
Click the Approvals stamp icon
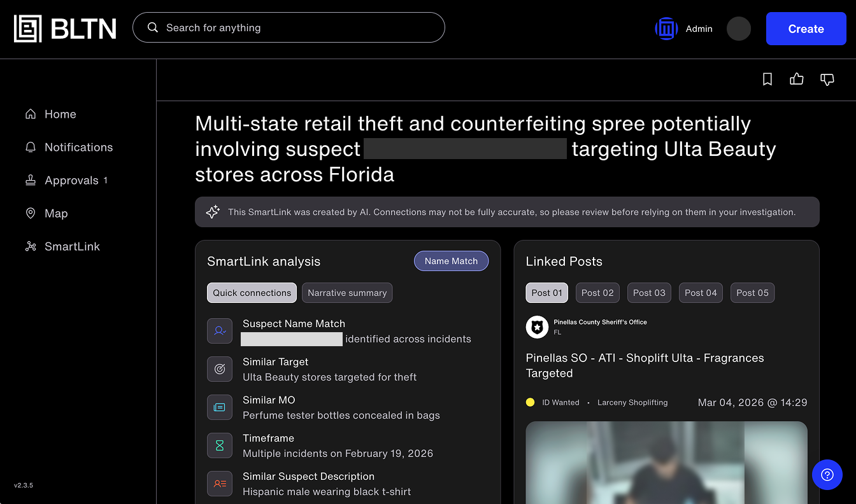pos(30,180)
